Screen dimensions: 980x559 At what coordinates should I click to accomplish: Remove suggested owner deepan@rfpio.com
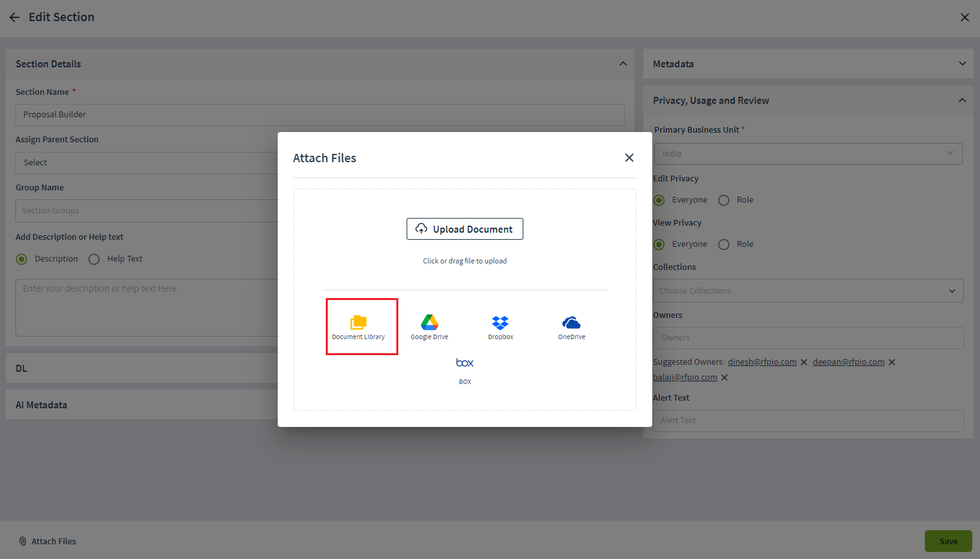click(x=892, y=363)
